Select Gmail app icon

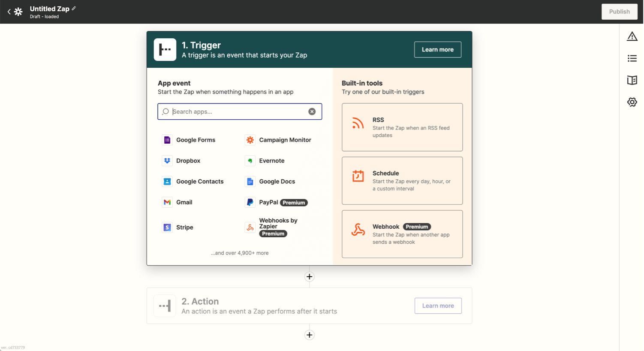click(167, 202)
